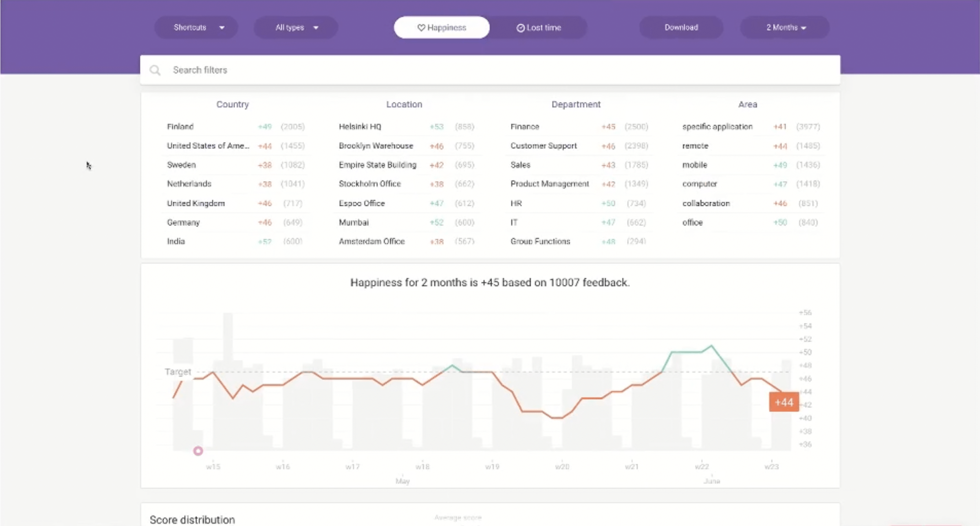The width and height of the screenshot is (980, 526).
Task: Open the 2 Months period dropdown
Action: pos(785,27)
